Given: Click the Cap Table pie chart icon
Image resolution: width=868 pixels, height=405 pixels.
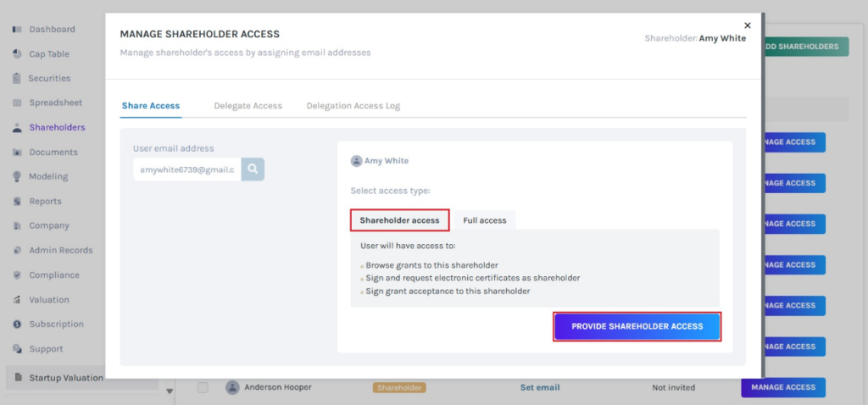Looking at the screenshot, I should 17,53.
